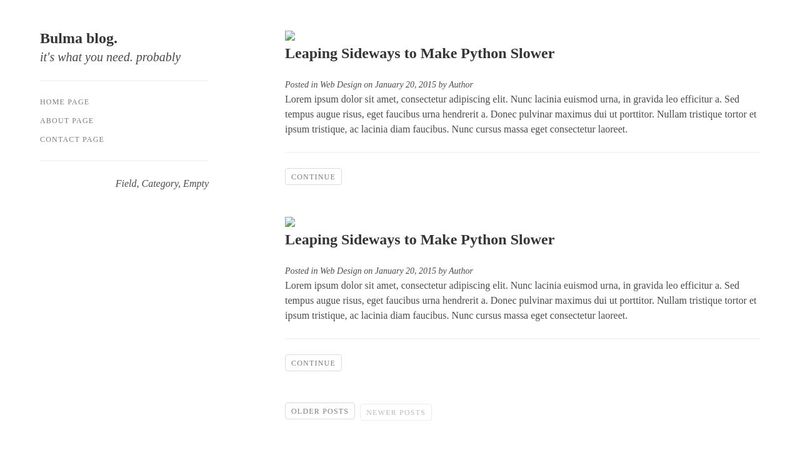Click Web Design in the second post's byline
Screen dimensions: 800x450
coord(341,271)
